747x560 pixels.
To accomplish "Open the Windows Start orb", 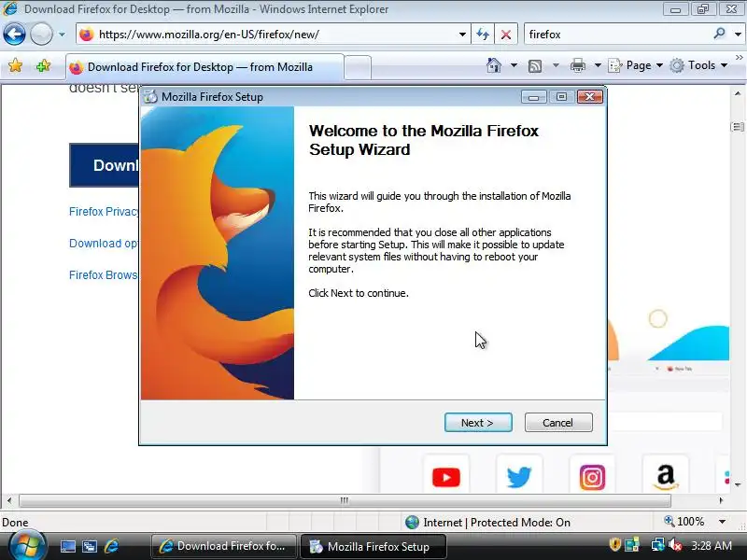I will (x=27, y=546).
